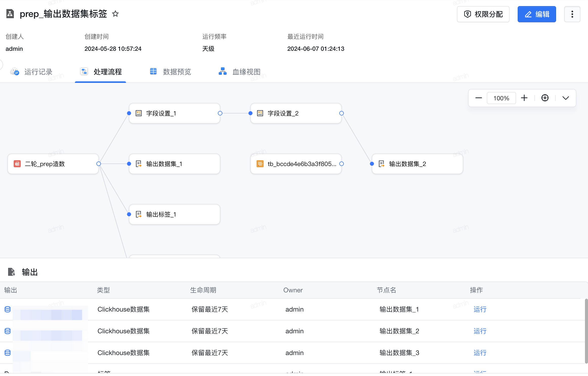588x376 pixels.
Task: Recenter the canvas with the locate icon
Action: tap(545, 98)
